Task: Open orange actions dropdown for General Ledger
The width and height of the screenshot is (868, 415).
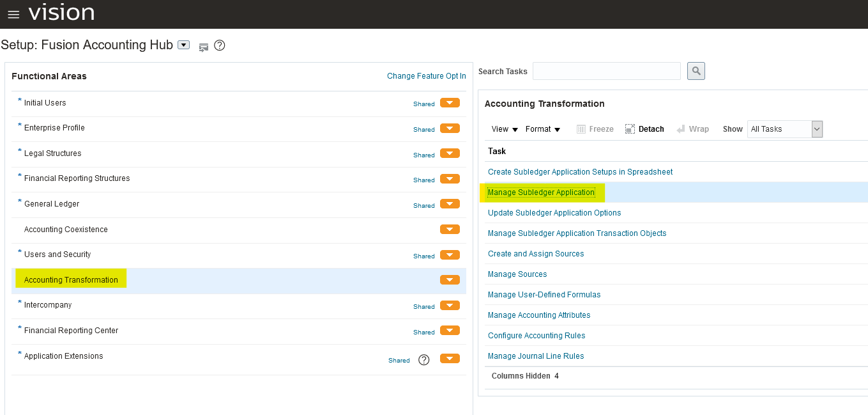Action: [x=450, y=204]
